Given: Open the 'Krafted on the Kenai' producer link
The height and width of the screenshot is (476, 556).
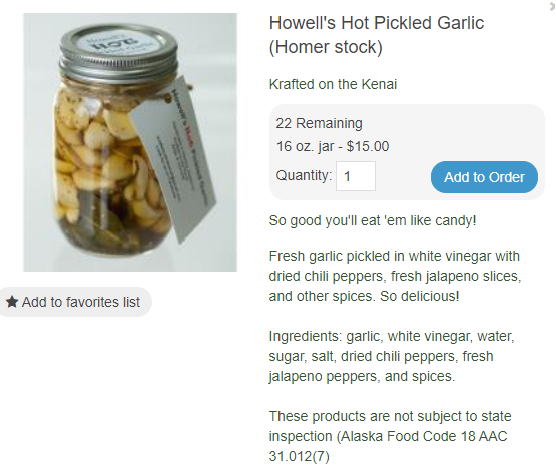Looking at the screenshot, I should tap(333, 84).
